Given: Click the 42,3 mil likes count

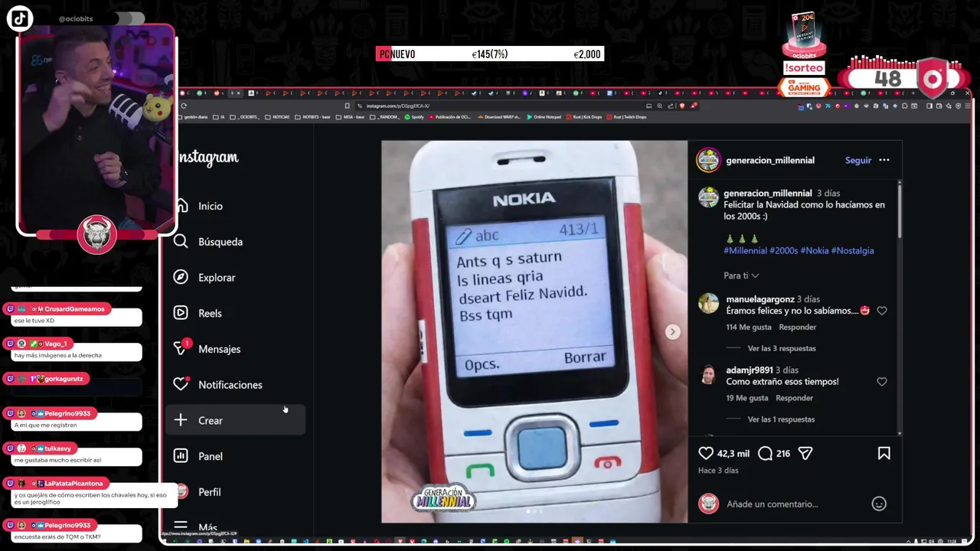Looking at the screenshot, I should point(733,454).
